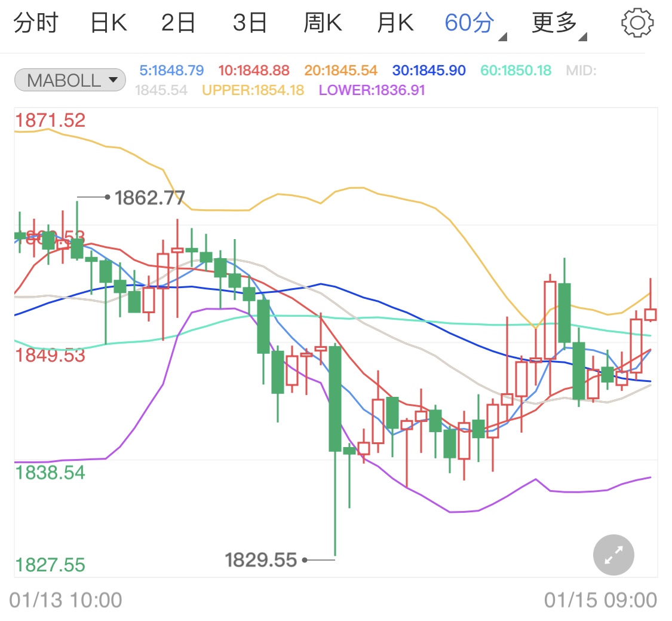Select the 3日 chart tab
Viewport: 672px width, 621px height.
pyautogui.click(x=250, y=23)
